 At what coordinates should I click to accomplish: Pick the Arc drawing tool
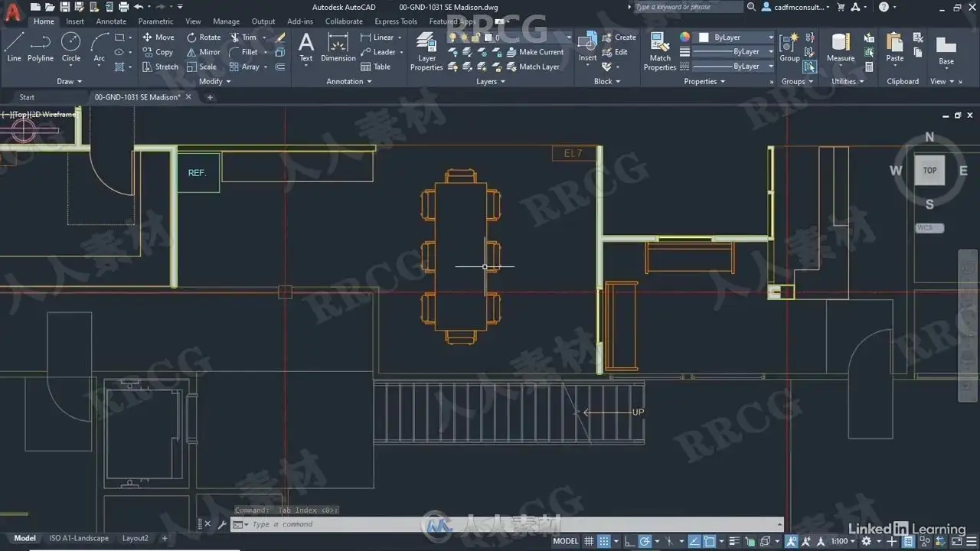pyautogui.click(x=99, y=47)
